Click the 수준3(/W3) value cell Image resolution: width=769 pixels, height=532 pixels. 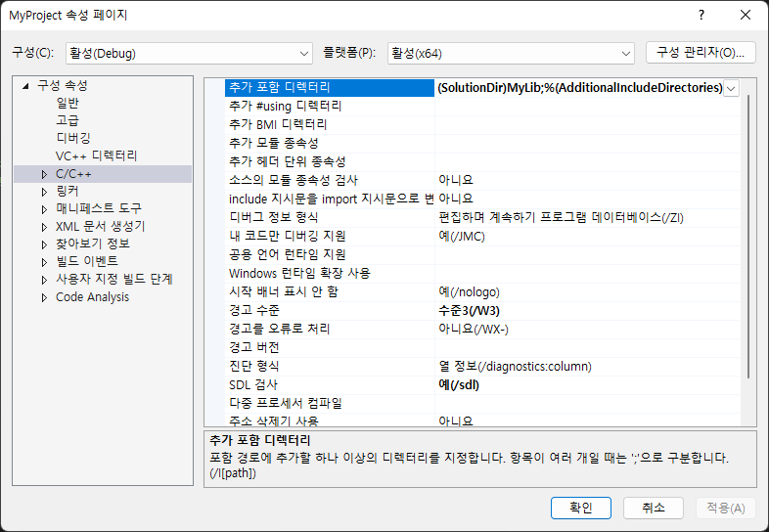coord(588,310)
